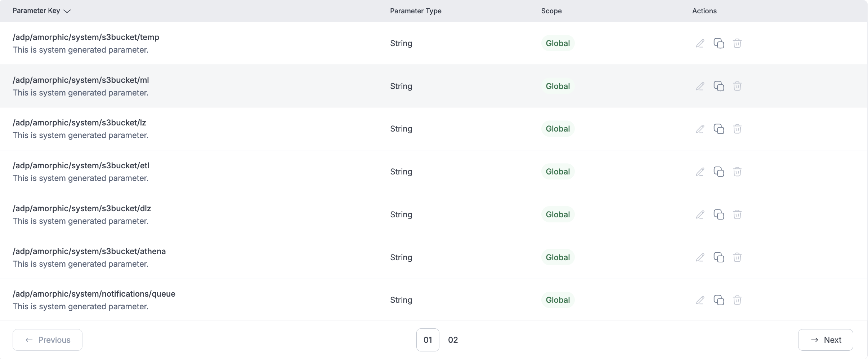Copy the s3bucket/etl parameter

point(719,172)
